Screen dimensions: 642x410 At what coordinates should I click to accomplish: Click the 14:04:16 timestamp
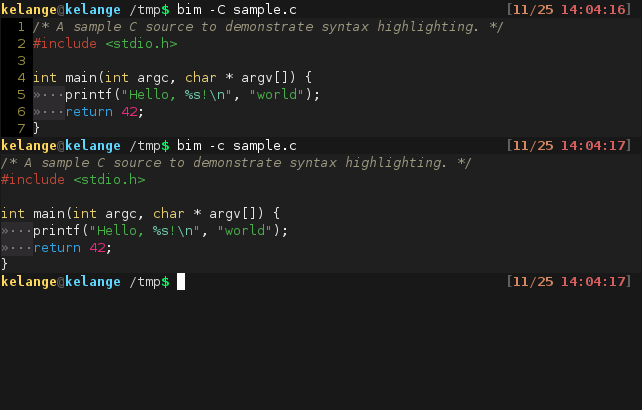pyautogui.click(x=593, y=10)
